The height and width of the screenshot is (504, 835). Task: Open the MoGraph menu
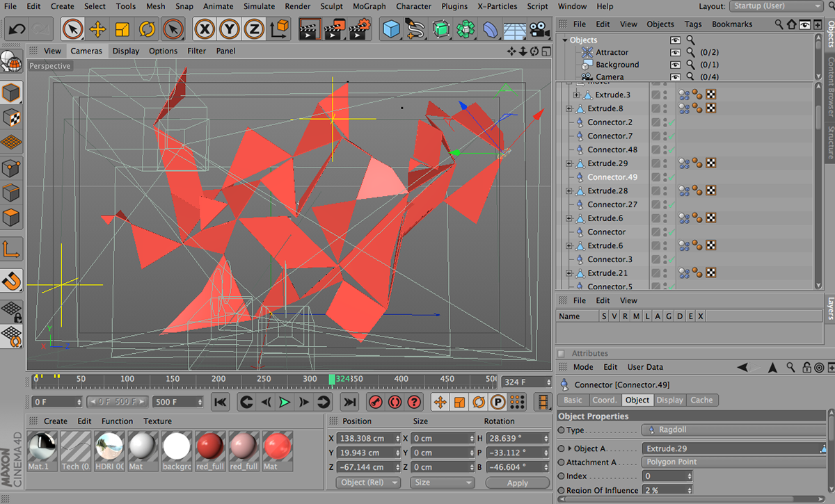(x=370, y=6)
